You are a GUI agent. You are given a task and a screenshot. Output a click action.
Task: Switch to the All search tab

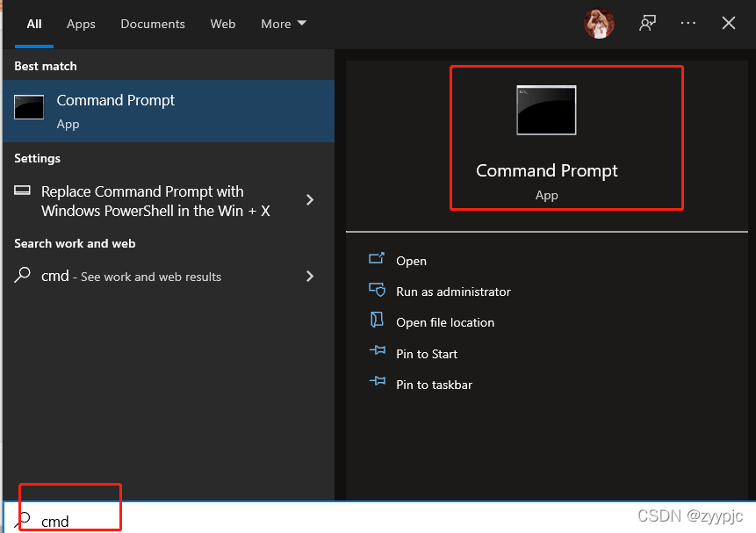click(33, 24)
